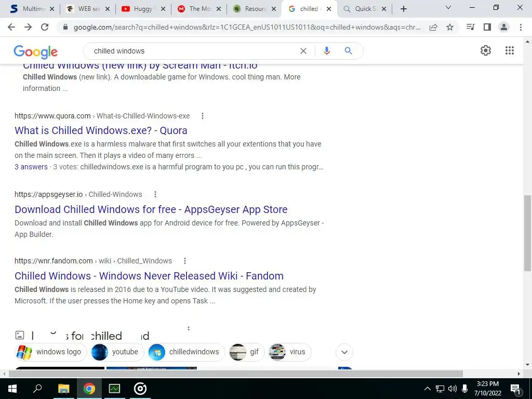Open Download Chilled Windows AppsGeyser link
This screenshot has height=399, width=532.
151,209
